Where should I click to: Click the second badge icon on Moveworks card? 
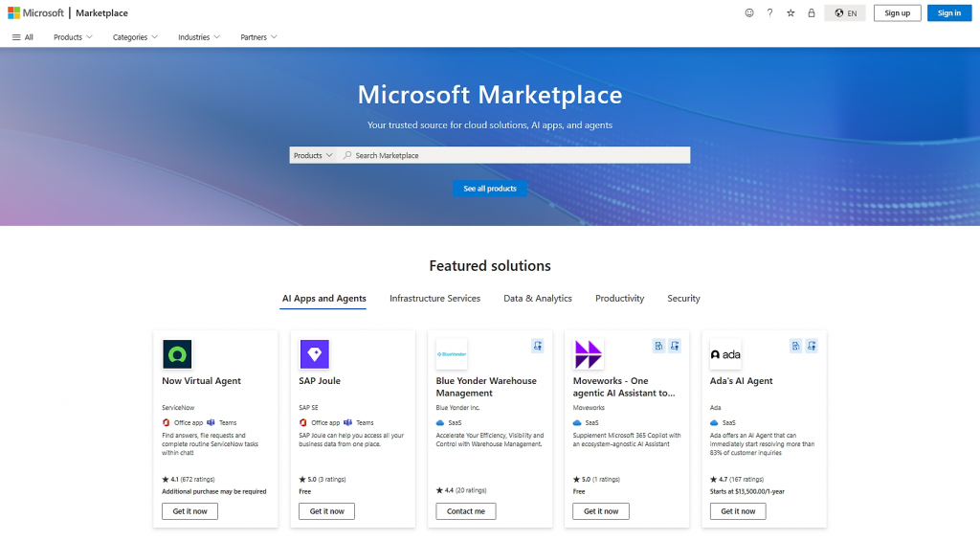coord(675,346)
